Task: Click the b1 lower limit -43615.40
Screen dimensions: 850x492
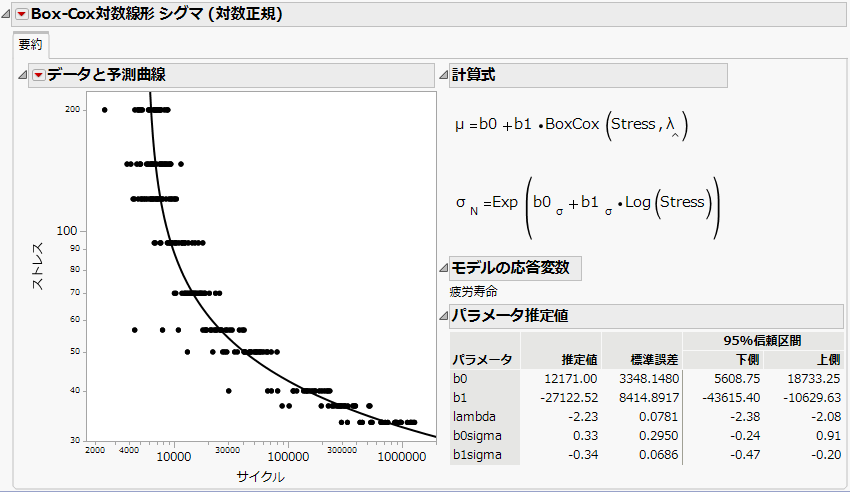Action: [x=731, y=398]
